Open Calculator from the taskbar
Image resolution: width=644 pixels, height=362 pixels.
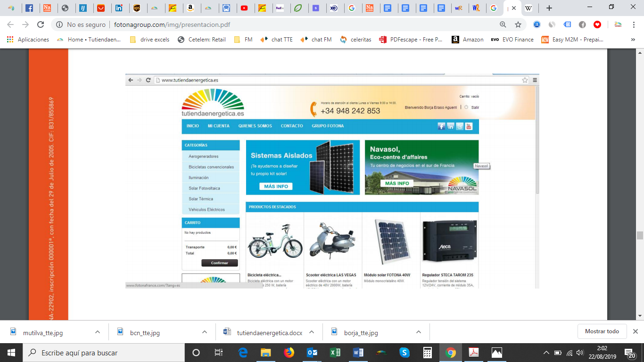tap(428, 353)
